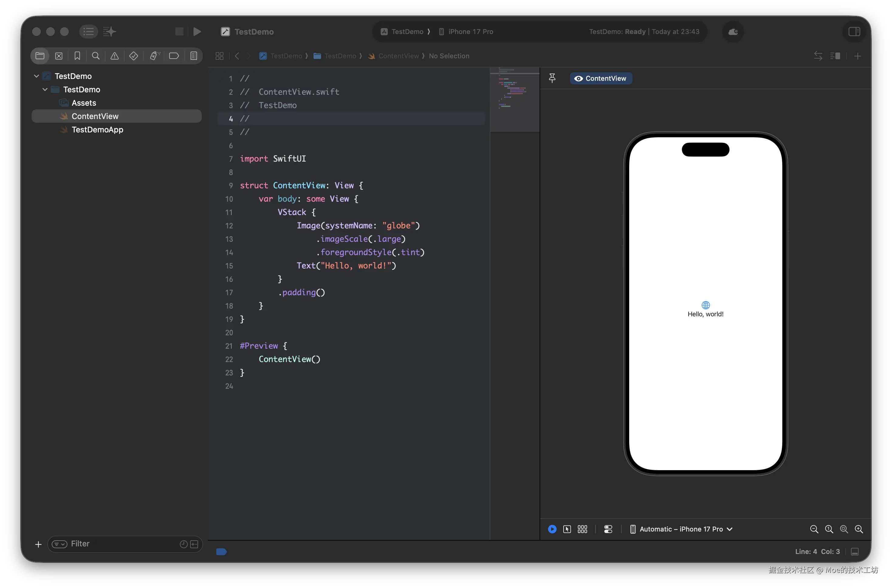Open Automatic – iPhone 17 Pro device dropdown
The image size is (892, 588).
pos(686,529)
